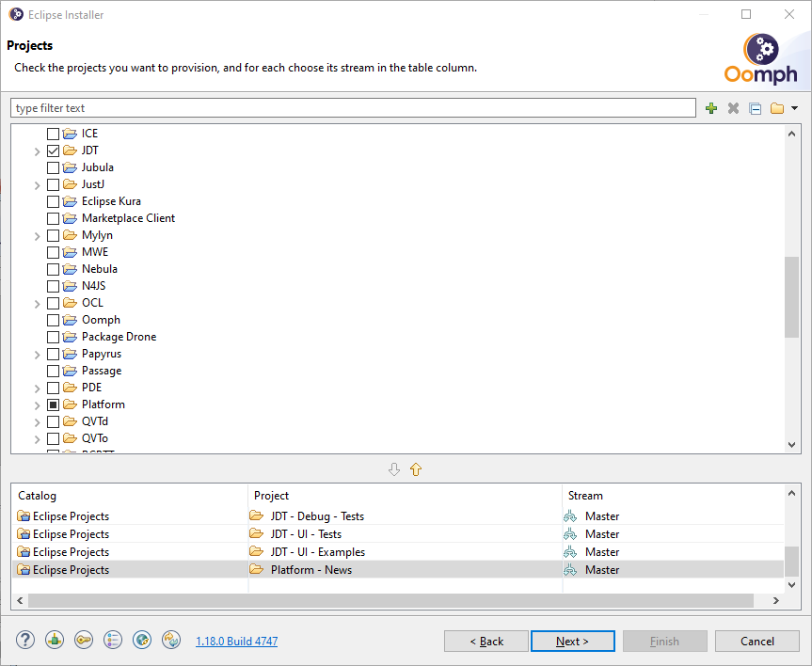
Task: Click stream icon in JDT - Debug - Tests row
Action: [x=570, y=516]
